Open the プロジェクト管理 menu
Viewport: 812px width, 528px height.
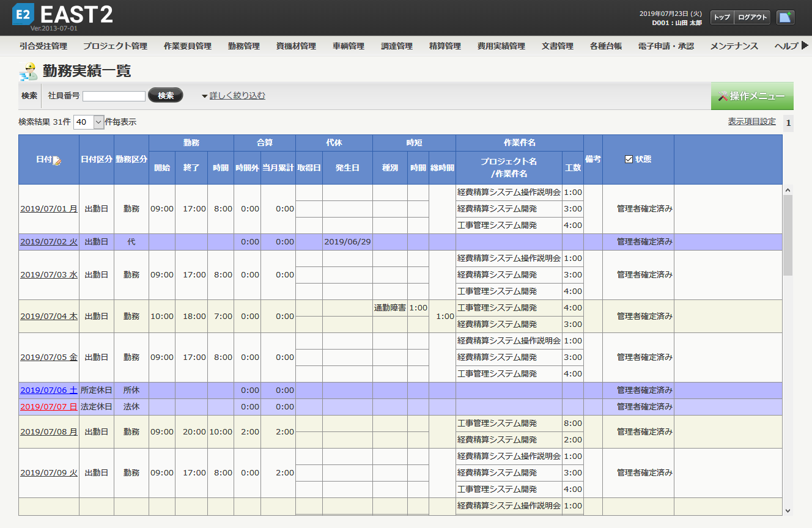[x=115, y=46]
